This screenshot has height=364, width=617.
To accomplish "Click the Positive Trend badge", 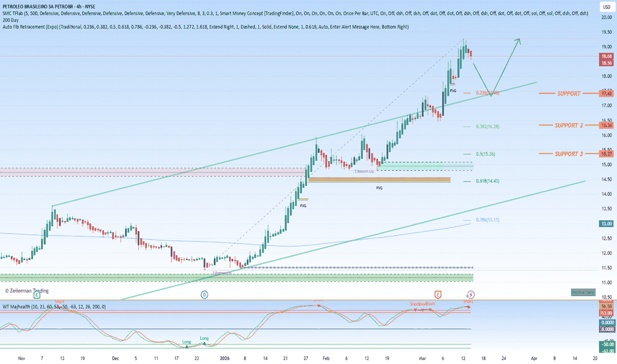I will pos(583,293).
